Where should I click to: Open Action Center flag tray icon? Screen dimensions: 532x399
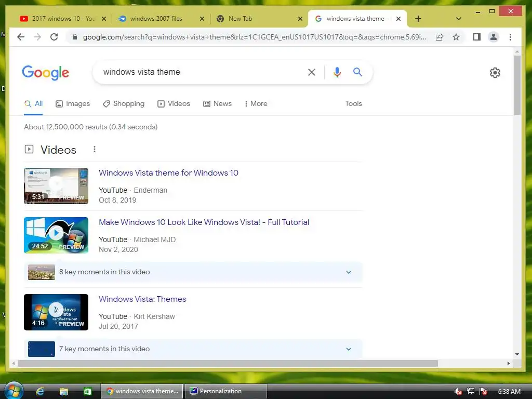[483, 391]
